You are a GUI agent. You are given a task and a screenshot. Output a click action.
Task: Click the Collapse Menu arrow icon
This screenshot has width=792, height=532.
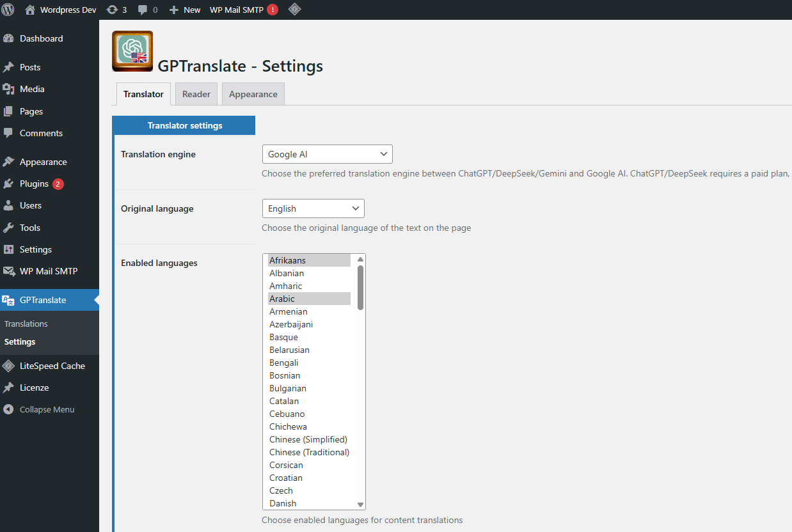(x=8, y=409)
